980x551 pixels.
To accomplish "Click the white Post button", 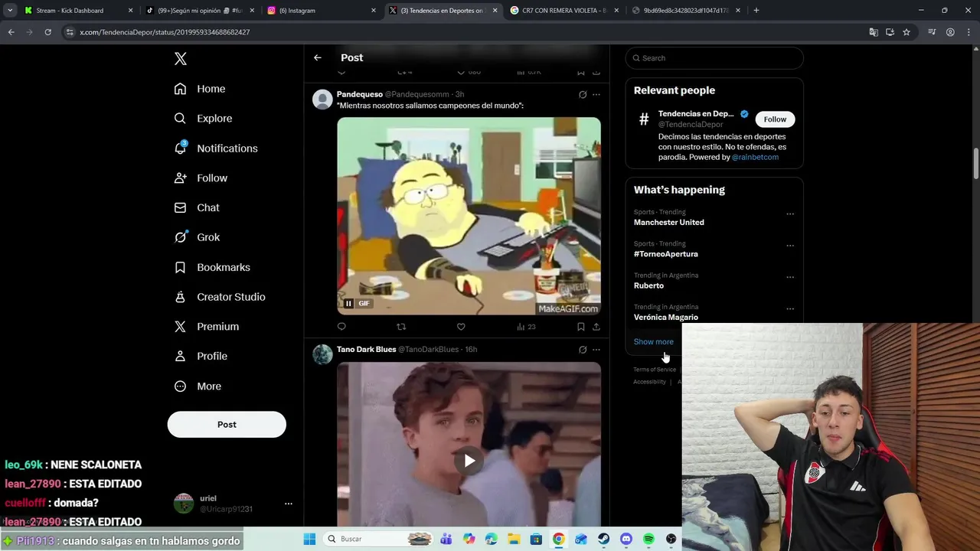I will (227, 425).
